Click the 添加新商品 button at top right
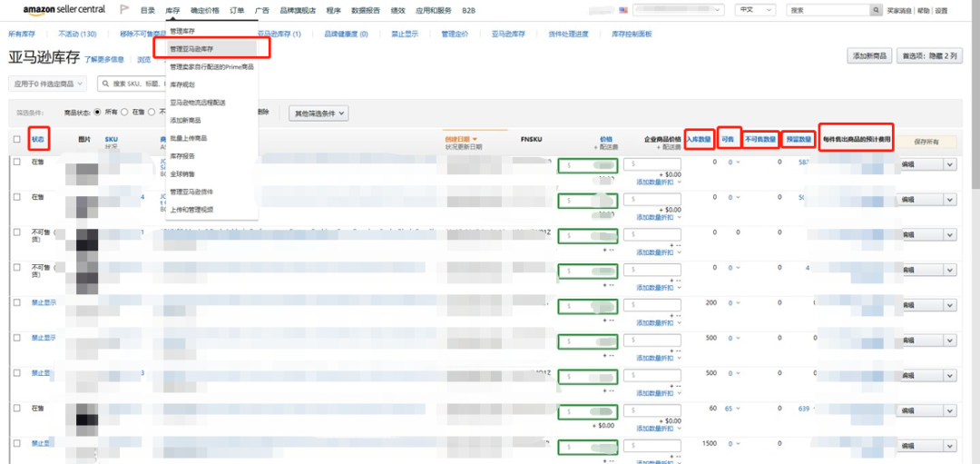The width and height of the screenshot is (980, 464). tap(869, 55)
